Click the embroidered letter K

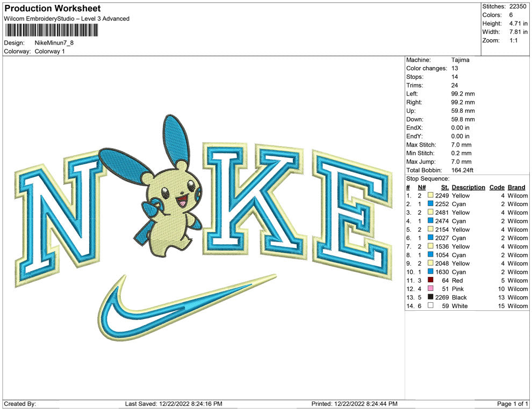[255, 202]
